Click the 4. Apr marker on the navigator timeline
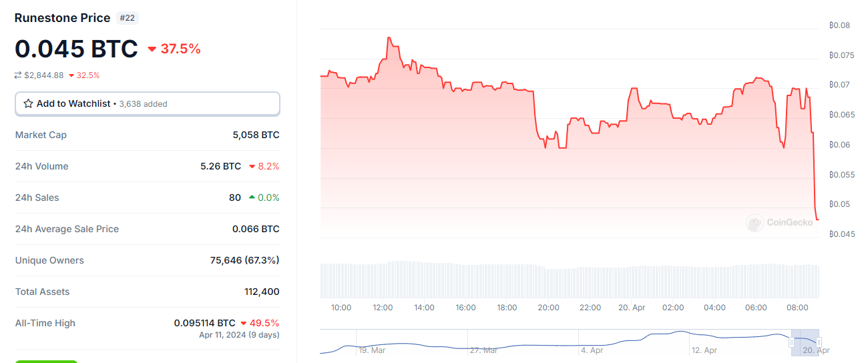This screenshot has height=363, width=868. point(592,350)
